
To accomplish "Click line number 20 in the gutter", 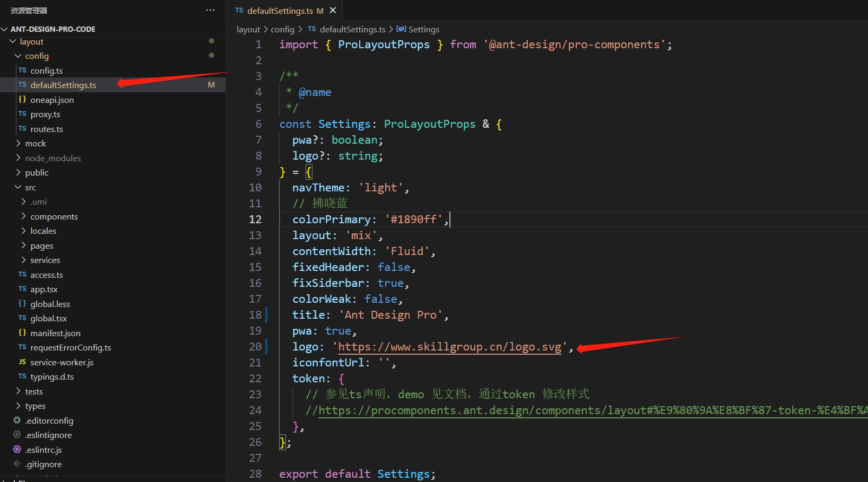I will (x=255, y=347).
